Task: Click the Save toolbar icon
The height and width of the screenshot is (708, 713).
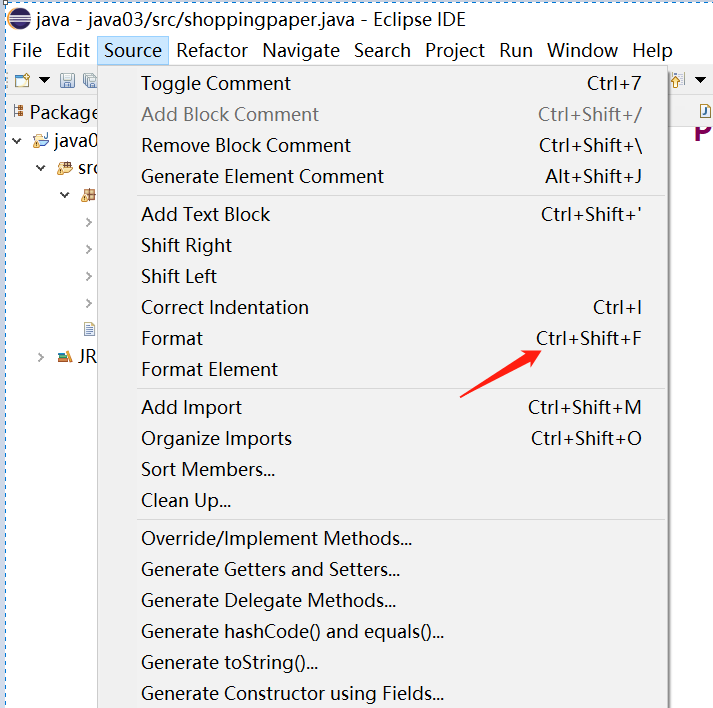Action: 67,81
